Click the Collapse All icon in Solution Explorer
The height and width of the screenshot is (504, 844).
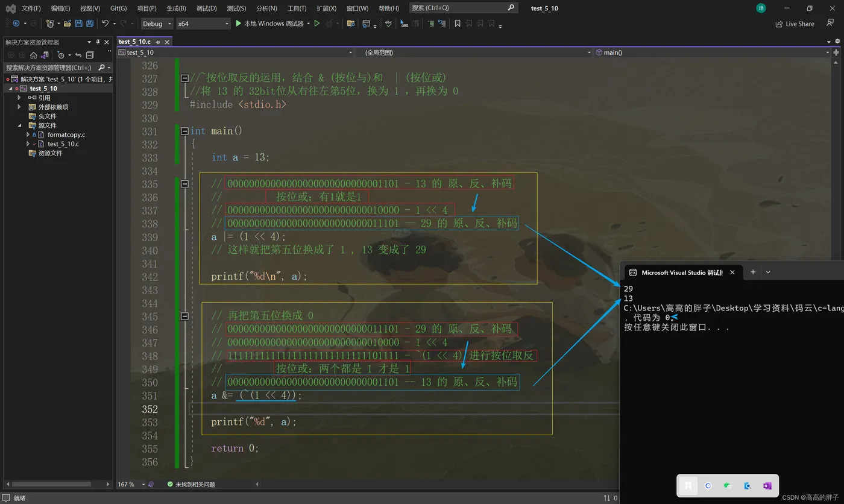click(90, 55)
